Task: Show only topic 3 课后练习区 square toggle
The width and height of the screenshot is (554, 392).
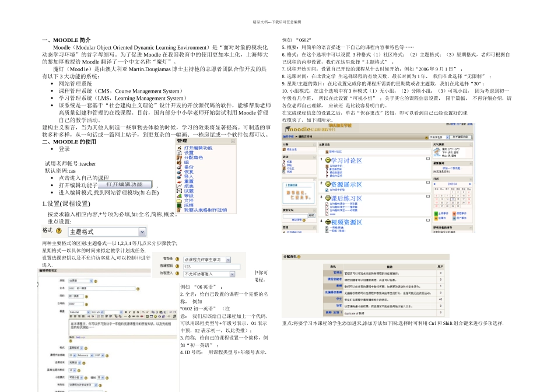Action: pyautogui.click(x=428, y=196)
